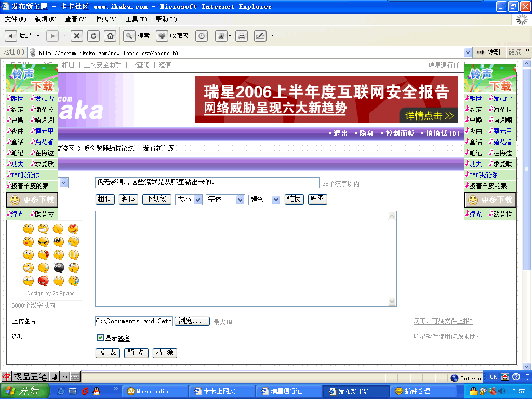
Task: Open the 帮助(H) menu
Action: click(166, 19)
